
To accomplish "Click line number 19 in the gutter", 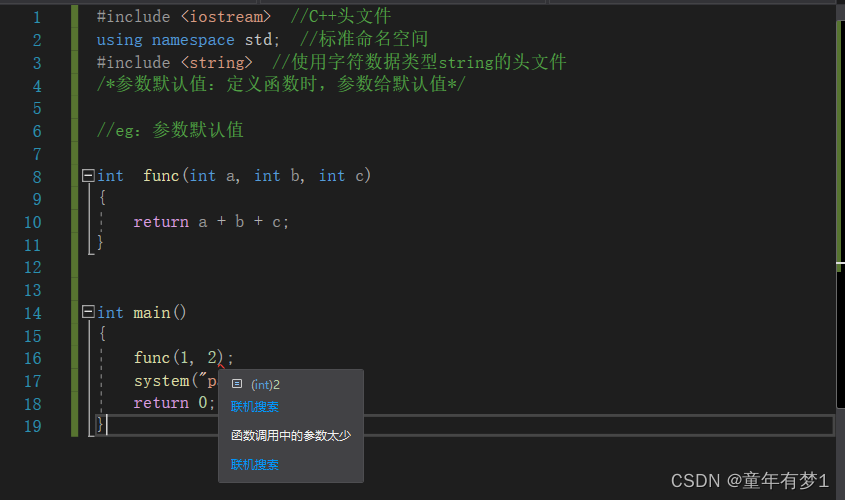I will click(x=32, y=426).
